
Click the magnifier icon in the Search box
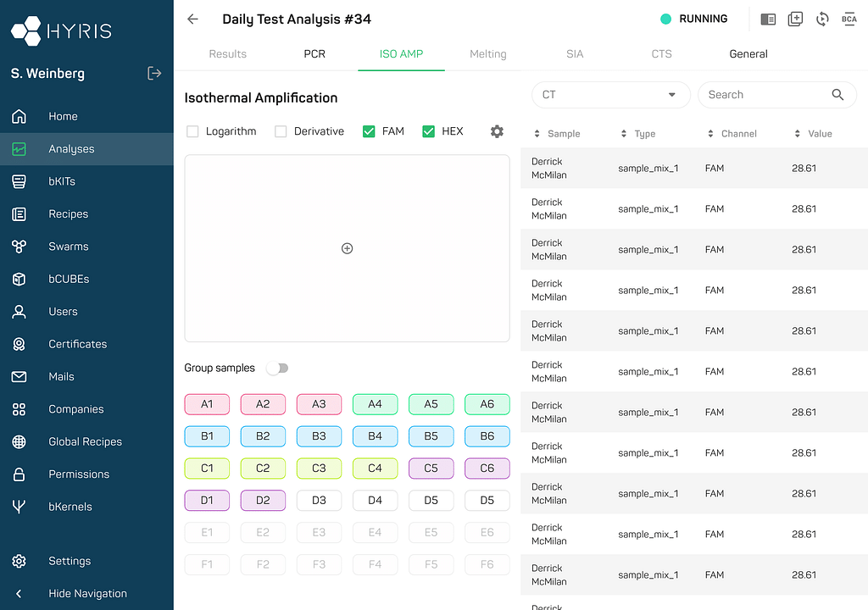(837, 95)
